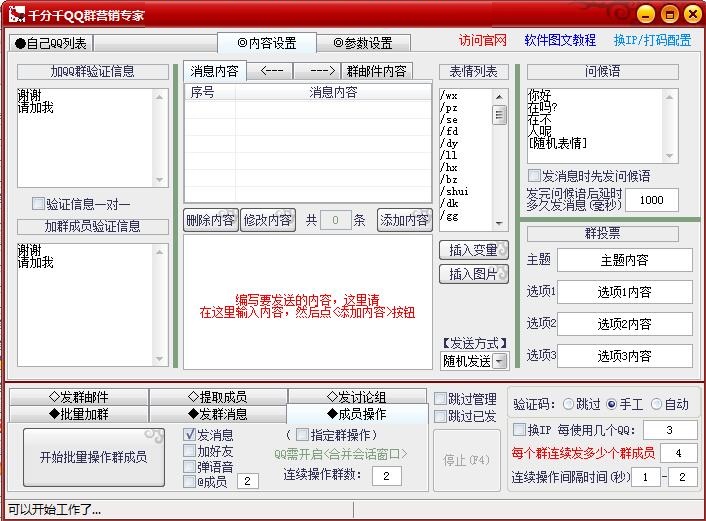Viewport: 706px width, 521px height.
Task: Close the app with the X button
Action: pos(693,14)
